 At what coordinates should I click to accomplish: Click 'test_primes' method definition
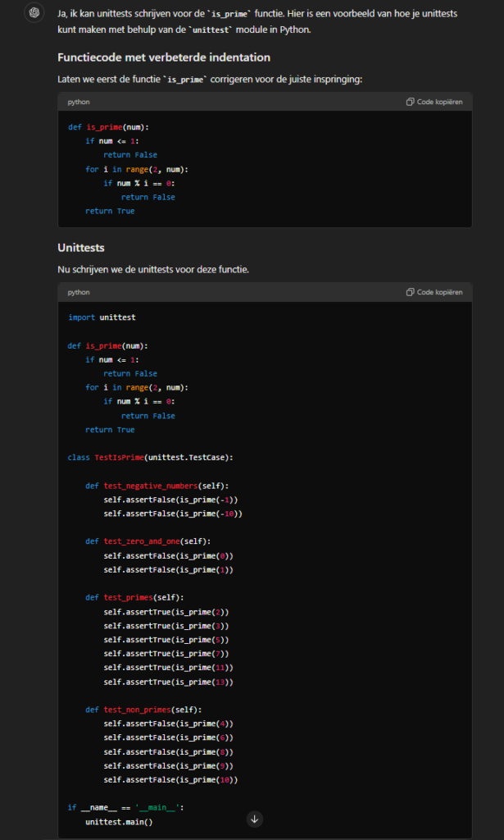click(x=134, y=597)
